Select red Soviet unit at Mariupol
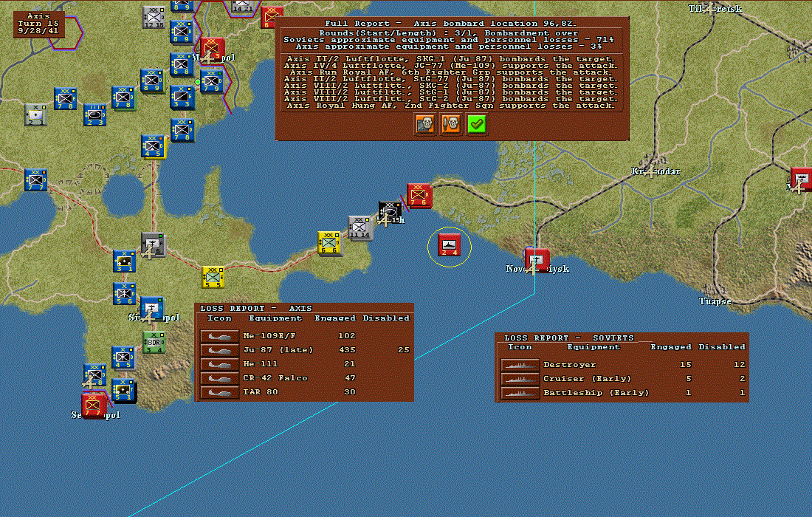 (213, 49)
